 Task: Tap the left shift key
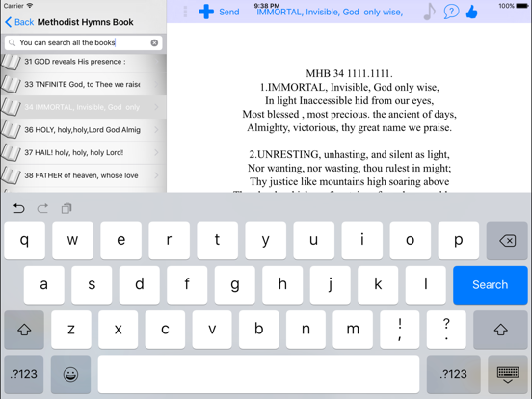[x=24, y=330]
